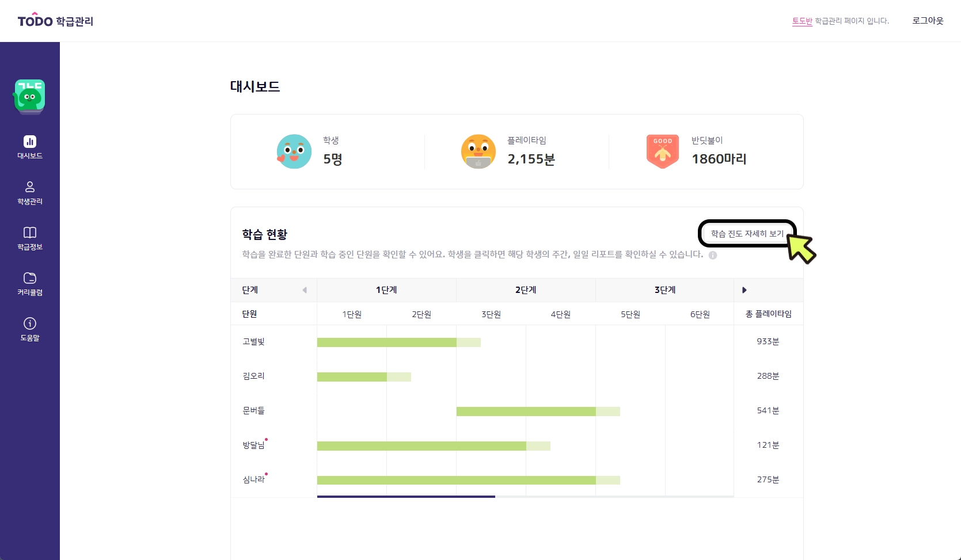
Task: Open 고별빛 student report
Action: pyautogui.click(x=253, y=342)
